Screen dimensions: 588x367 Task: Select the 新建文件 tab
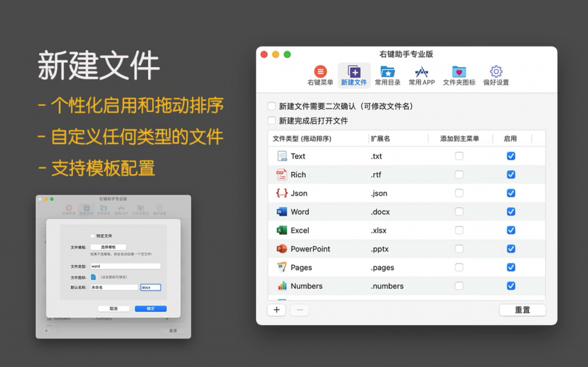click(x=354, y=72)
